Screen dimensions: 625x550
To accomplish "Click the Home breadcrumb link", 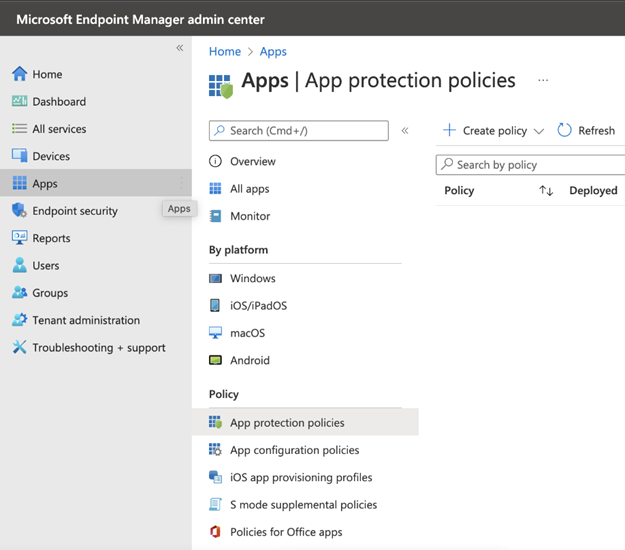I will (224, 52).
